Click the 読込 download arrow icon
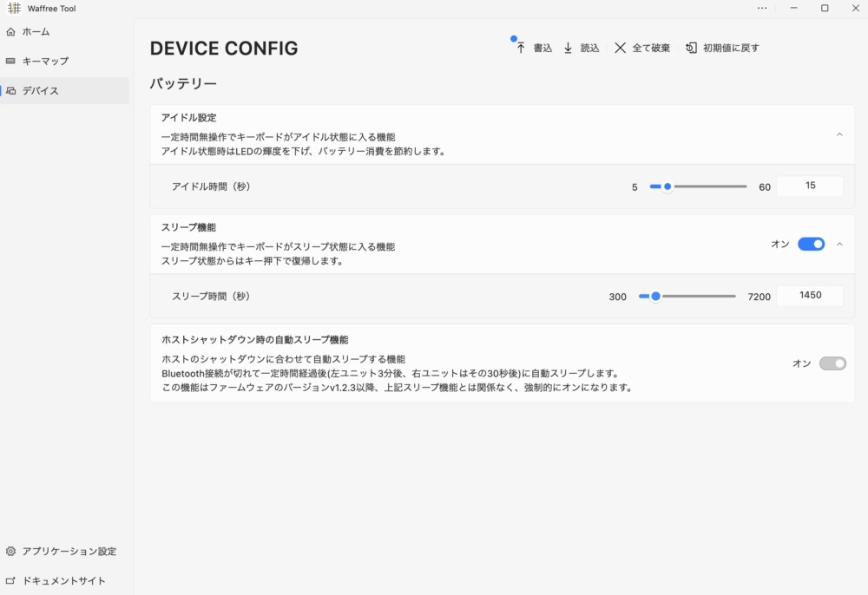 pyautogui.click(x=569, y=49)
